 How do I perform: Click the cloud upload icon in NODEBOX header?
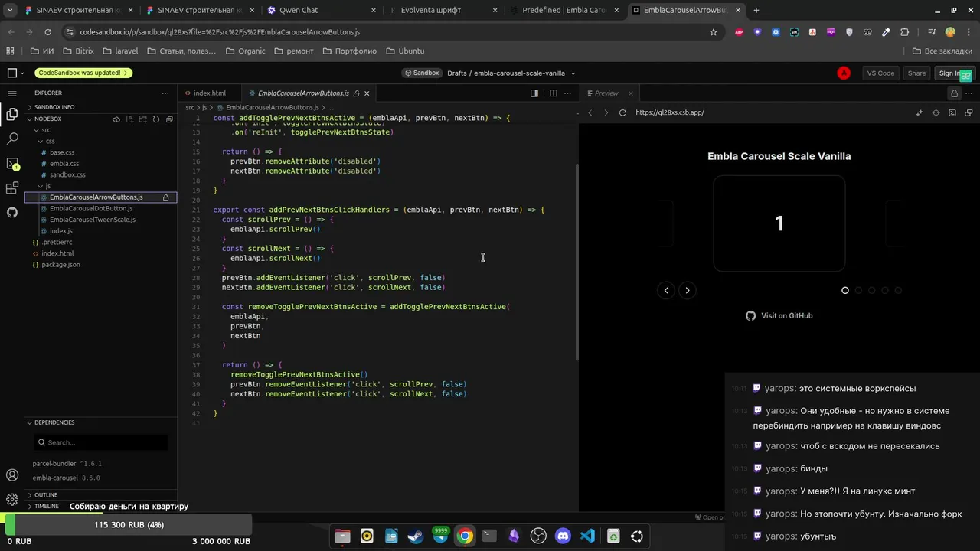point(116,119)
